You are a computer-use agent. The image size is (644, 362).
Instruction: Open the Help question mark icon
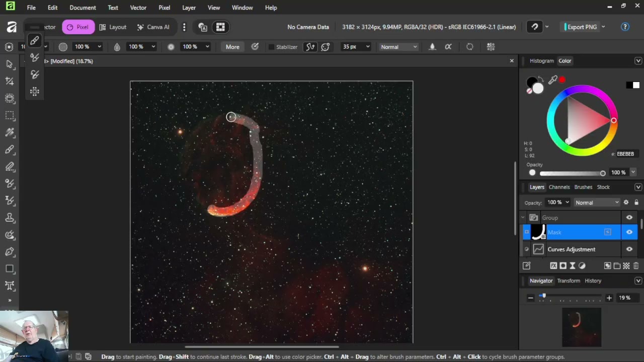(x=625, y=27)
